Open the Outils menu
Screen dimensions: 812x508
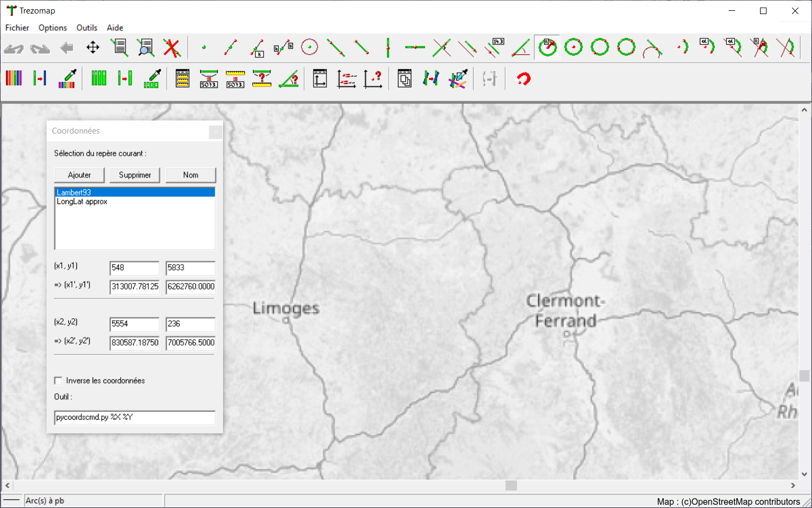87,28
